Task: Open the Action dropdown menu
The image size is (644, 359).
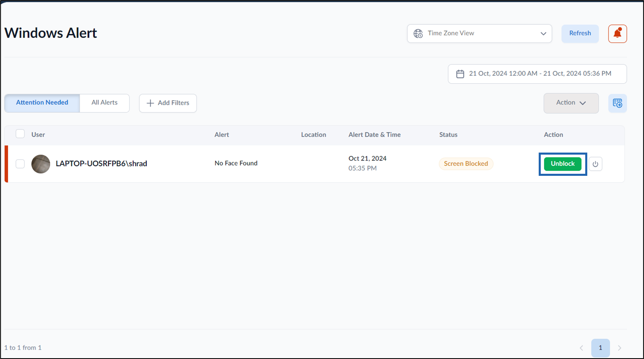Action: [571, 103]
